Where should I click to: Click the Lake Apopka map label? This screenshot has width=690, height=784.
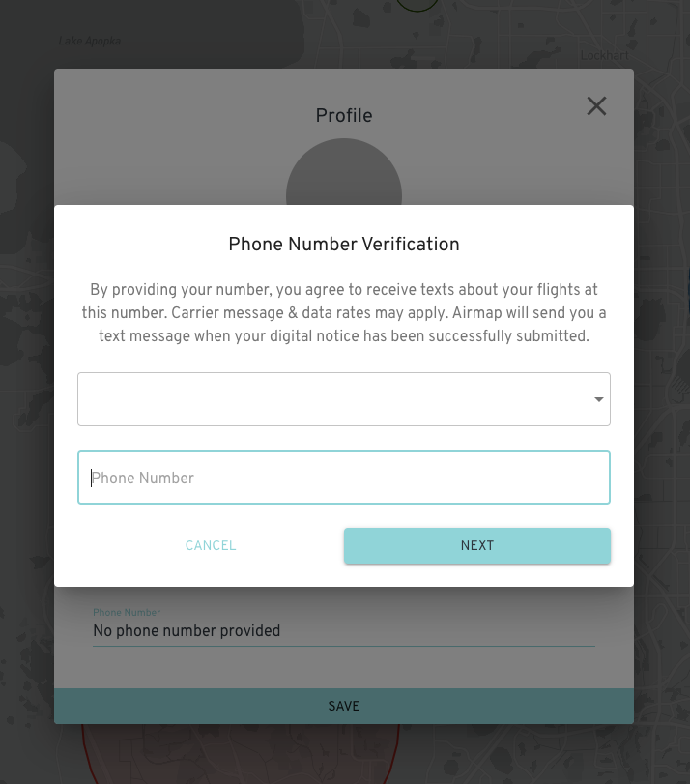point(89,42)
